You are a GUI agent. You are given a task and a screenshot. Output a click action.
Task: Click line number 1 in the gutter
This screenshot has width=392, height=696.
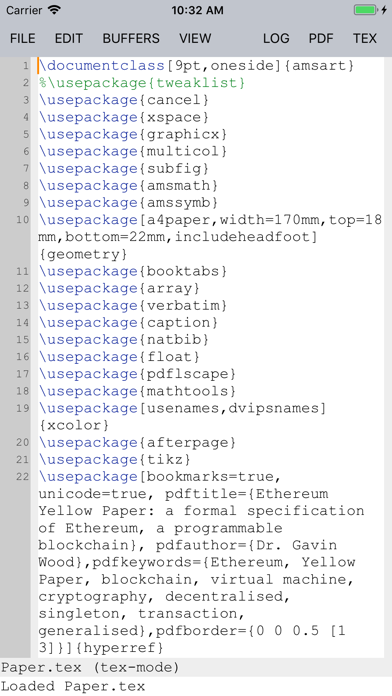tap(26, 66)
